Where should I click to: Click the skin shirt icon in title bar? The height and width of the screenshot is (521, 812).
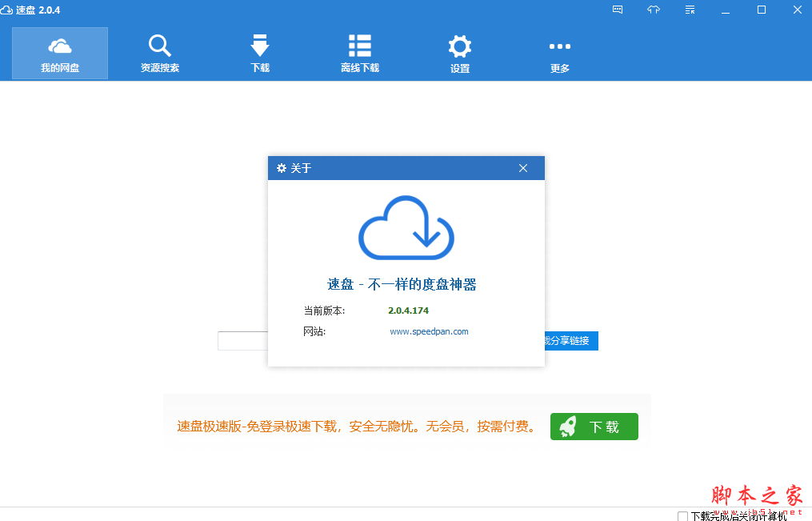pos(654,10)
